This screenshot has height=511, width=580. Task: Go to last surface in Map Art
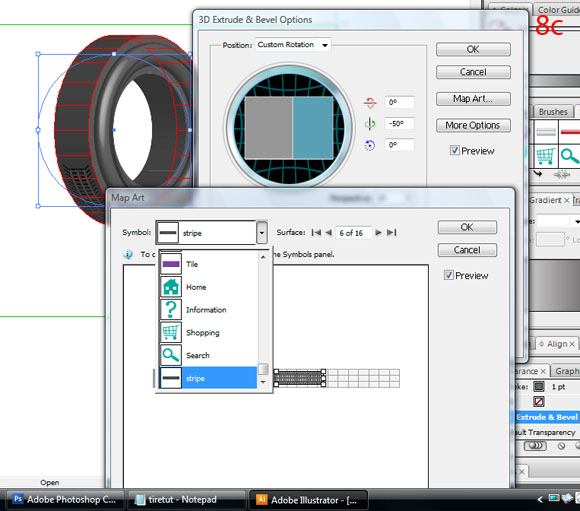(x=392, y=232)
